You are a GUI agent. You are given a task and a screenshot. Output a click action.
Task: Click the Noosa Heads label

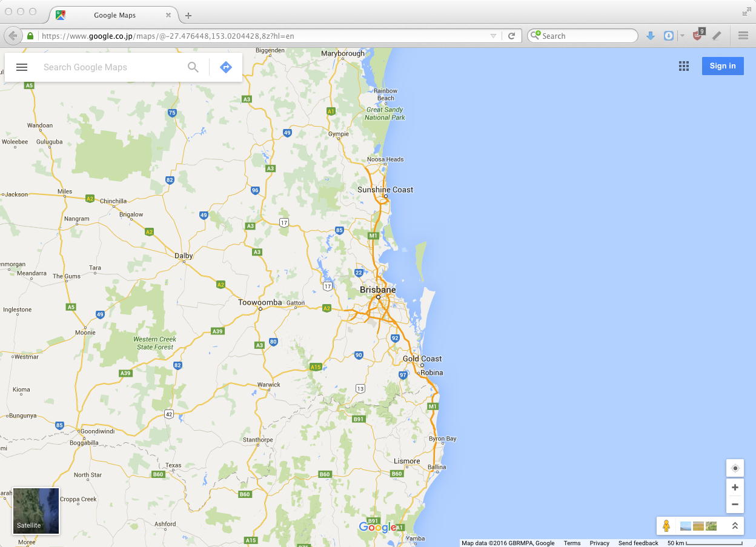click(385, 159)
